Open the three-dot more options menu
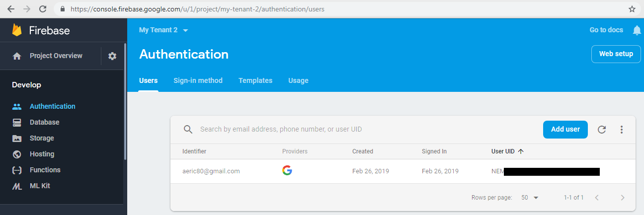 coord(621,130)
